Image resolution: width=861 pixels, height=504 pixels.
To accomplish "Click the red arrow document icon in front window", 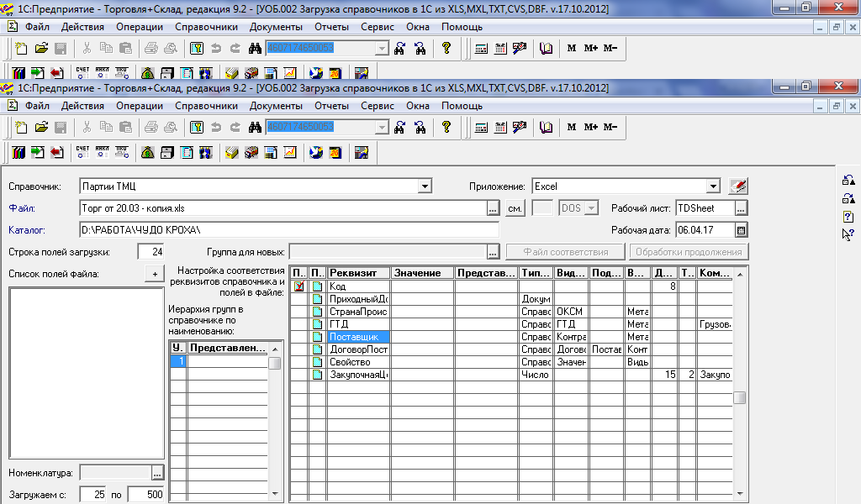I will 56,153.
